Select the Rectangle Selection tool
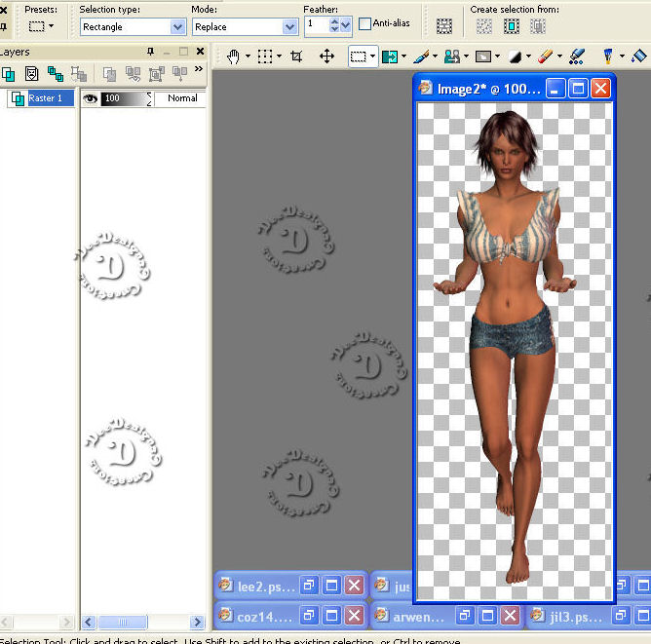This screenshot has width=651, height=644. click(358, 57)
